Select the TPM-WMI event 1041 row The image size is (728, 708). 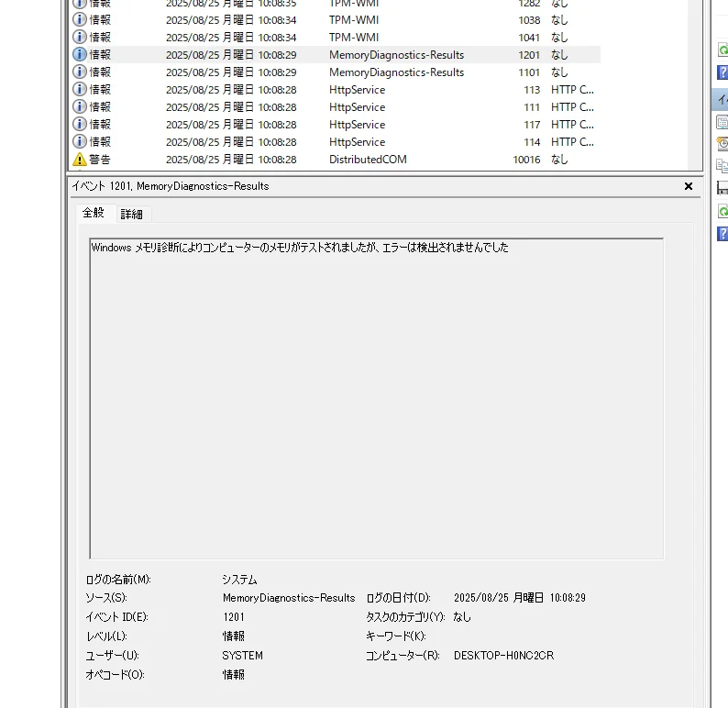pyautogui.click(x=358, y=38)
